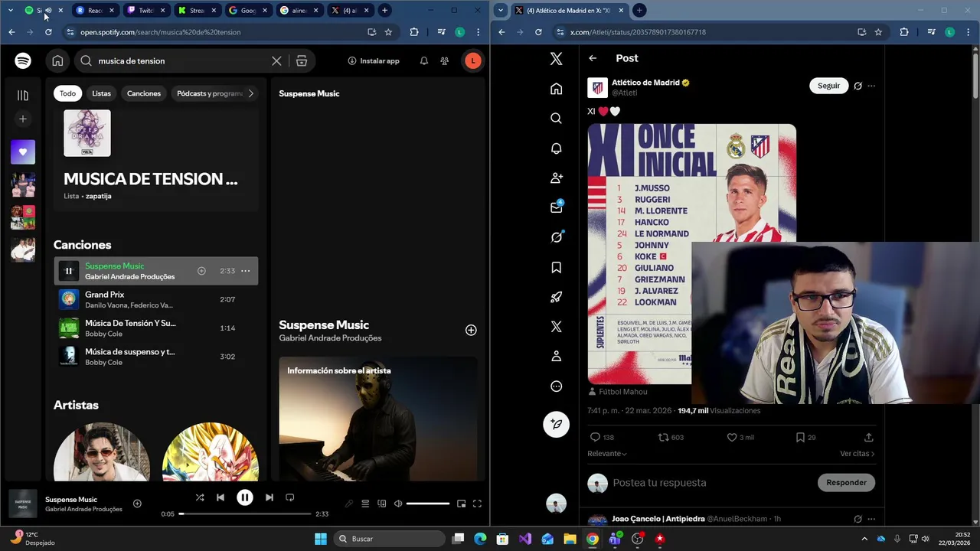This screenshot has width=980, height=551.
Task: Open X bookmarks icon in sidebar
Action: pos(557,267)
